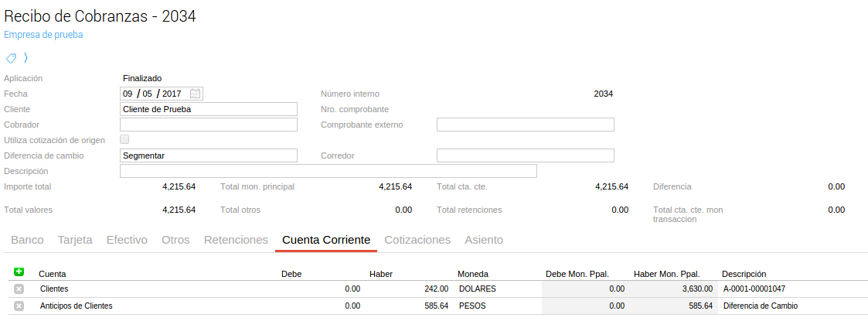
Task: Click the blue chevron next to tag icon
Action: click(x=26, y=58)
